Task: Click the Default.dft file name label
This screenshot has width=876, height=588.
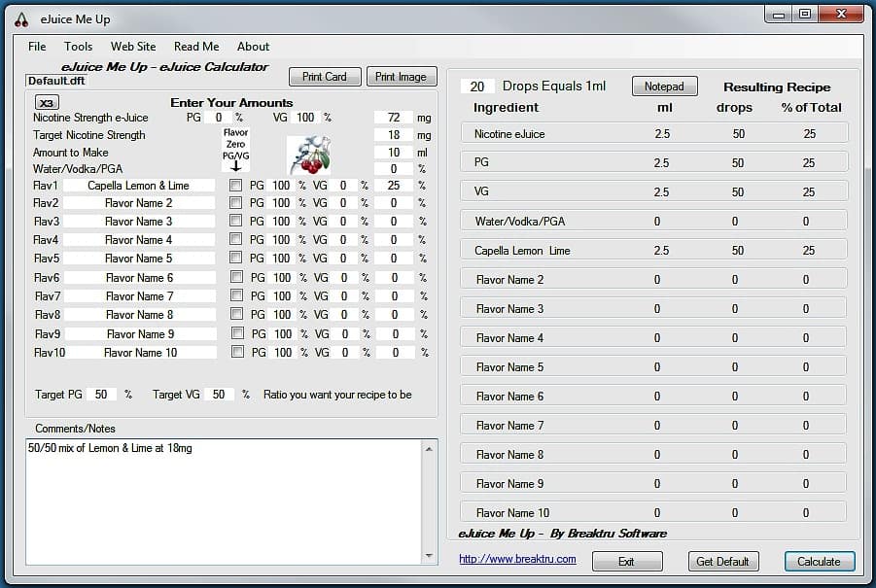Action: pos(56,81)
